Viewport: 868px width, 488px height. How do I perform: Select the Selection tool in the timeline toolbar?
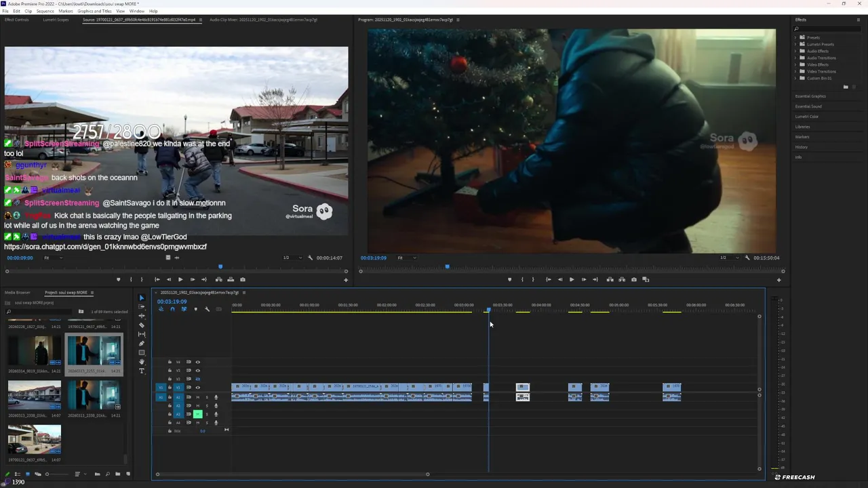pyautogui.click(x=142, y=298)
